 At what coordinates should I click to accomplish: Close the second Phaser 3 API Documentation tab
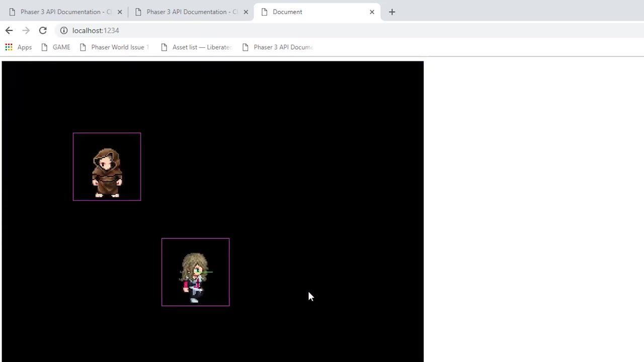246,12
